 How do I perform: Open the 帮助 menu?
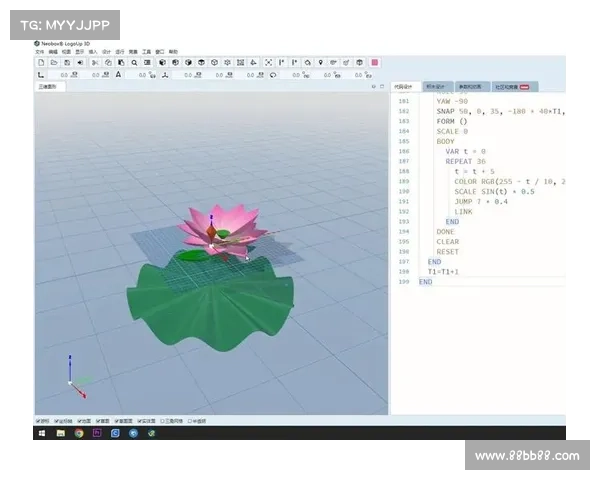(173, 52)
